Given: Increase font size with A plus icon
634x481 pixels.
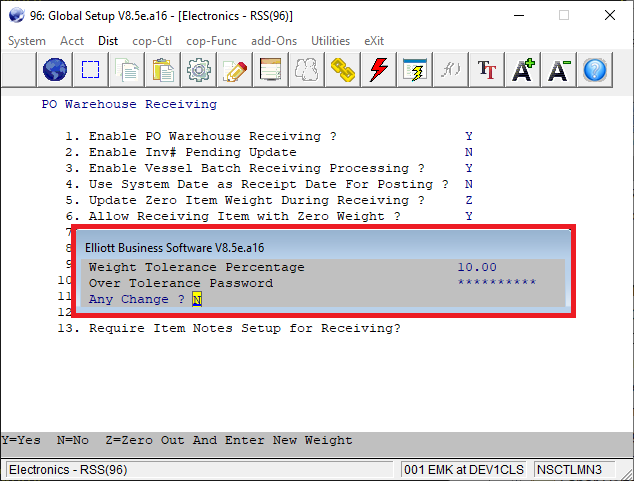Looking at the screenshot, I should pyautogui.click(x=522, y=70).
